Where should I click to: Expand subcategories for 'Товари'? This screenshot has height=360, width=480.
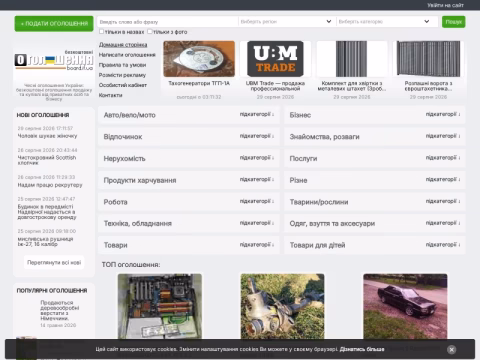(x=257, y=245)
